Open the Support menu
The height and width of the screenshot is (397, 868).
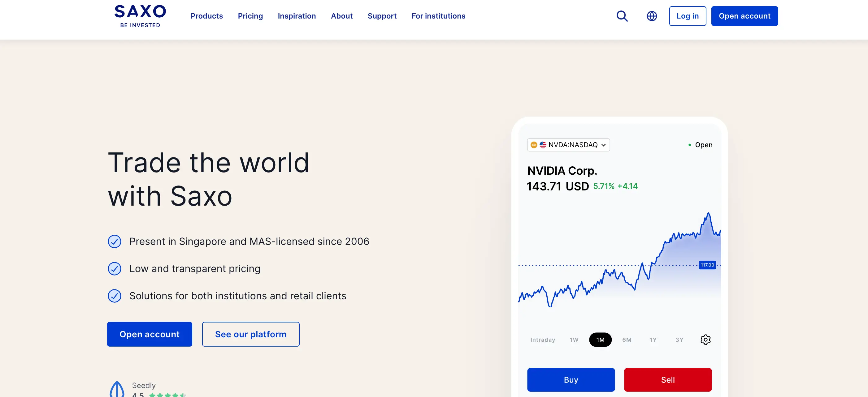click(x=382, y=16)
